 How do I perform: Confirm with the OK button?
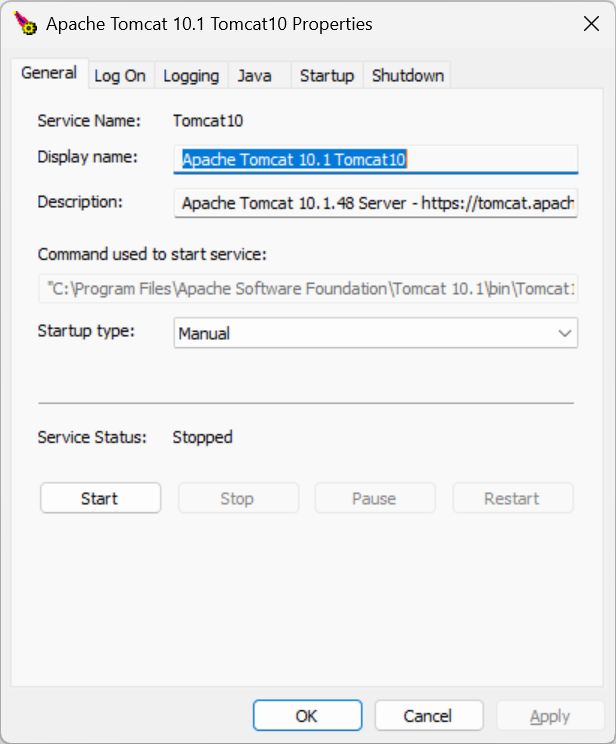point(306,716)
